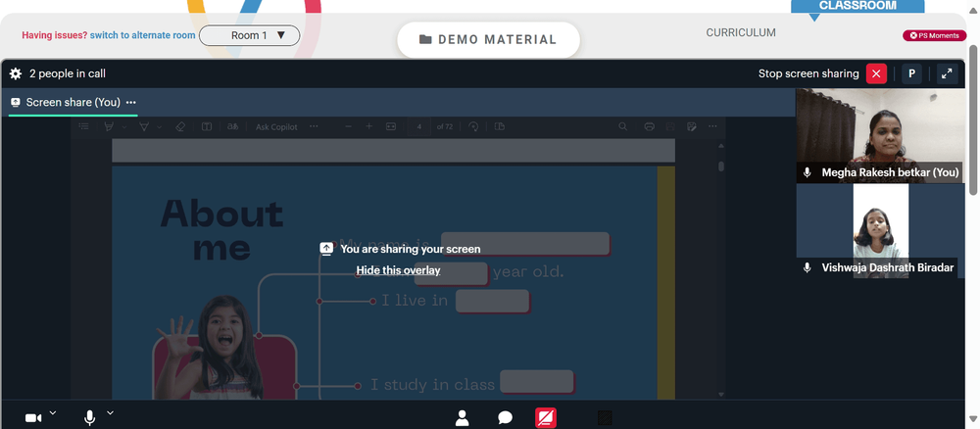The height and width of the screenshot is (429, 980).
Task: Select the PDF draw tool
Action: pyautogui.click(x=144, y=126)
